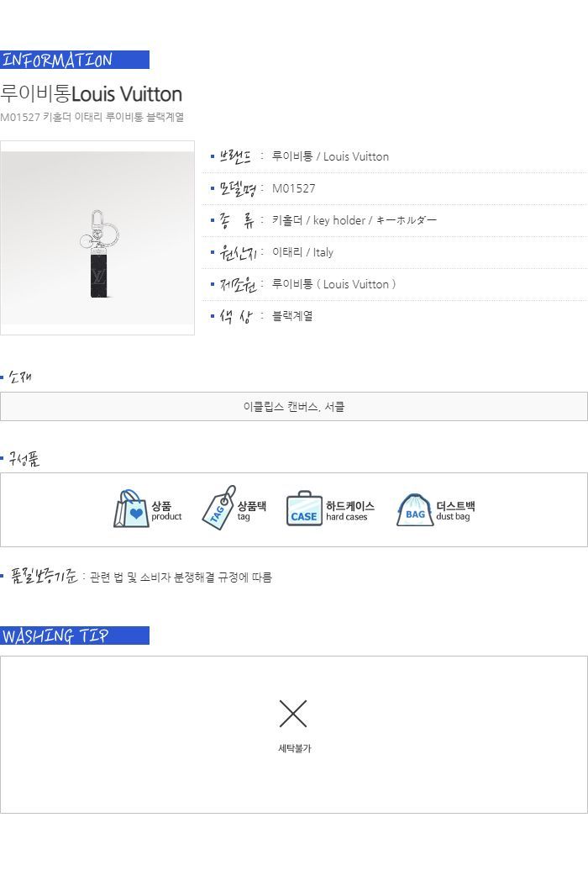Click the 블랙계열 color value
The height and width of the screenshot is (886, 588).
292,316
